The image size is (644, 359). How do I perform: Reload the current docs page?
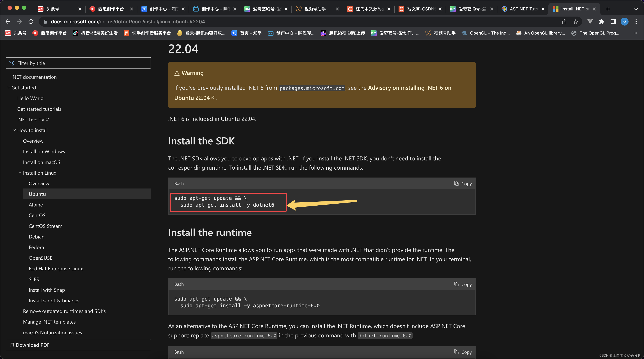31,22
